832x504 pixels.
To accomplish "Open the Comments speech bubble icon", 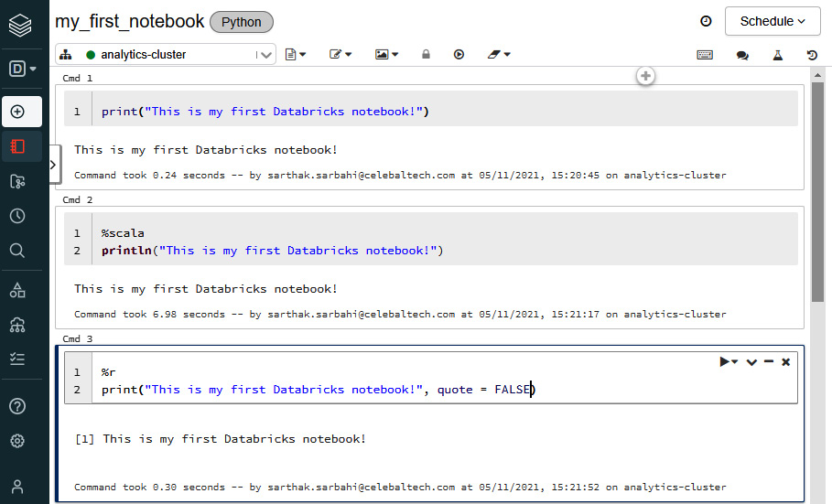I will 742,55.
